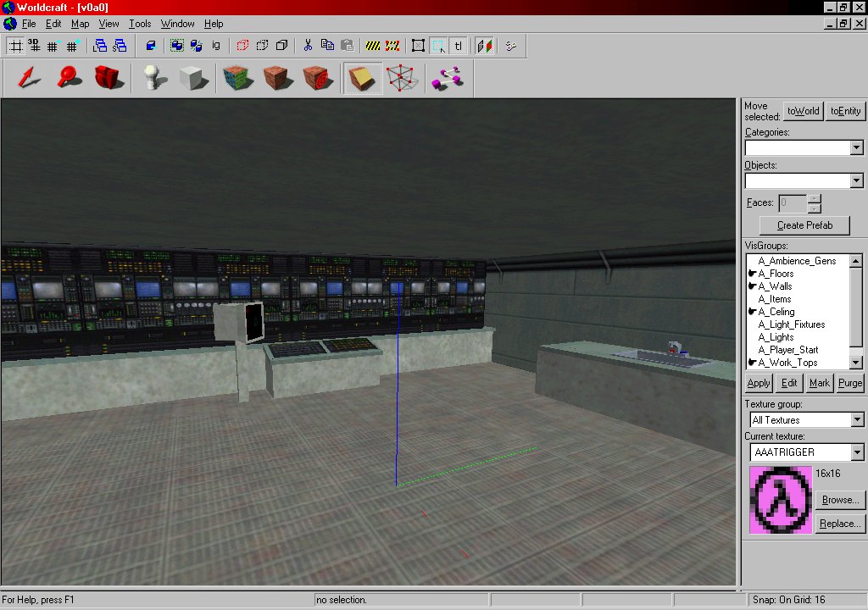Open the Current texture AAATRIGGER dropdown
The image size is (868, 610).
(857, 452)
